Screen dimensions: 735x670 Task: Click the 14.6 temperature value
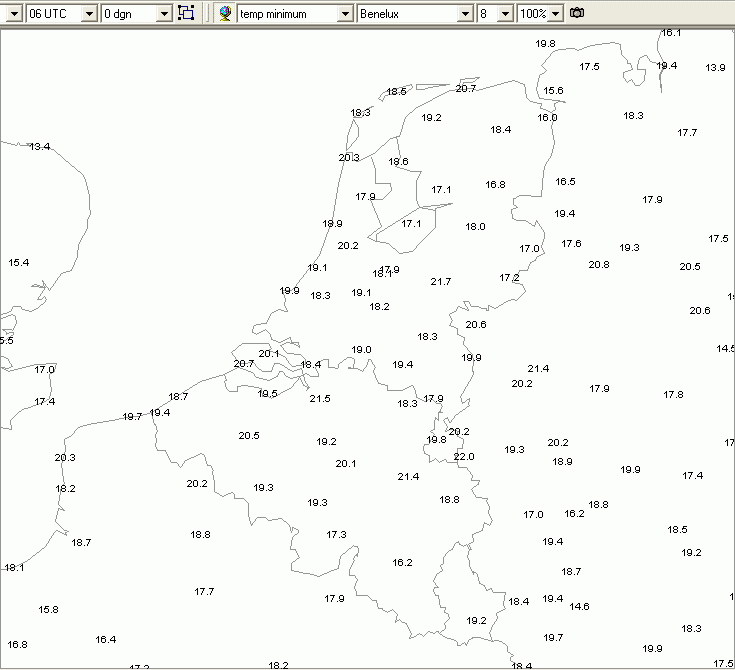[579, 607]
